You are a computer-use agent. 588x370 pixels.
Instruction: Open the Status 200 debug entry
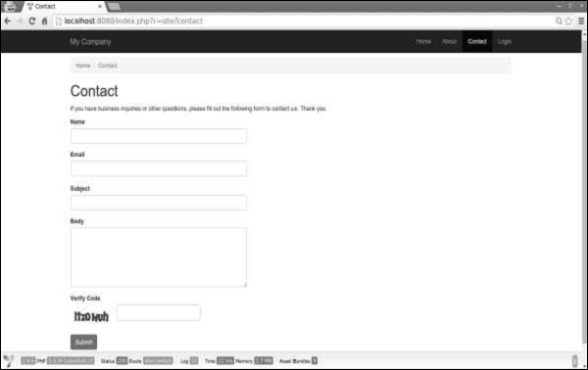click(114, 360)
